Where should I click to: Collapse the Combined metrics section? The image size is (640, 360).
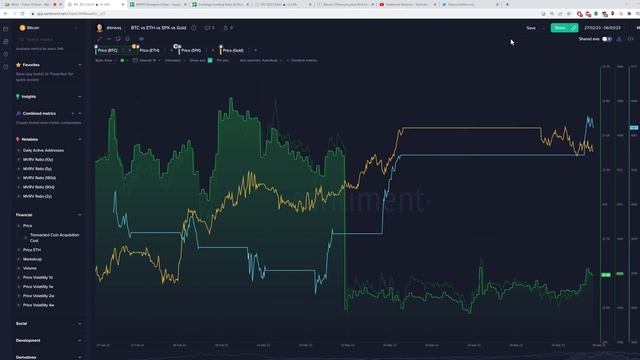(80, 113)
